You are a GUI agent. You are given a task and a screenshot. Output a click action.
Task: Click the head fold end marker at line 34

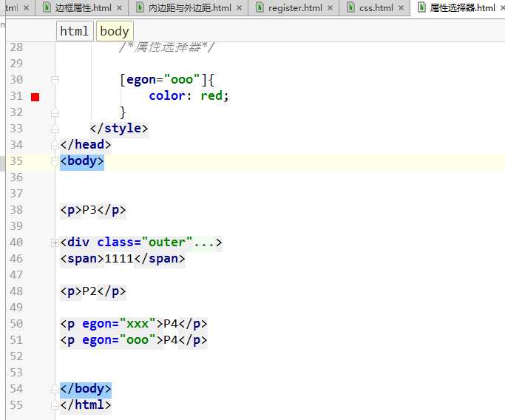pyautogui.click(x=55, y=145)
